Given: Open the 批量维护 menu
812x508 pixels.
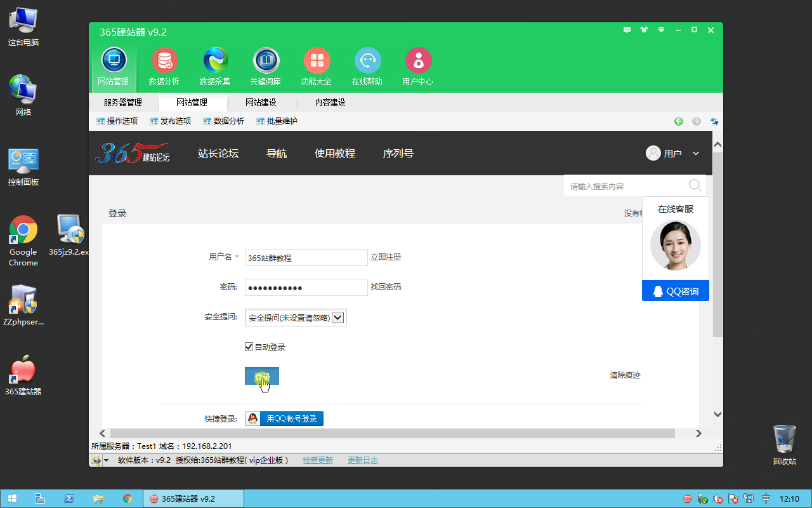Looking at the screenshot, I should tap(277, 121).
